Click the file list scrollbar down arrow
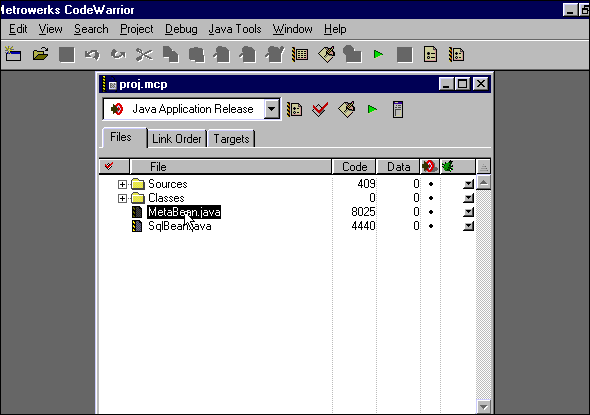Viewport: 590px width, 415px height. pos(484,407)
